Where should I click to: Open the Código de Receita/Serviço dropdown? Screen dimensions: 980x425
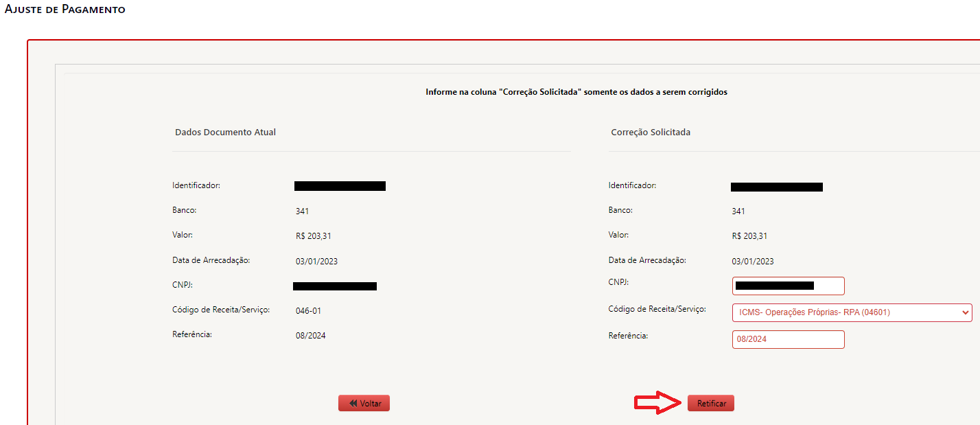(x=851, y=312)
